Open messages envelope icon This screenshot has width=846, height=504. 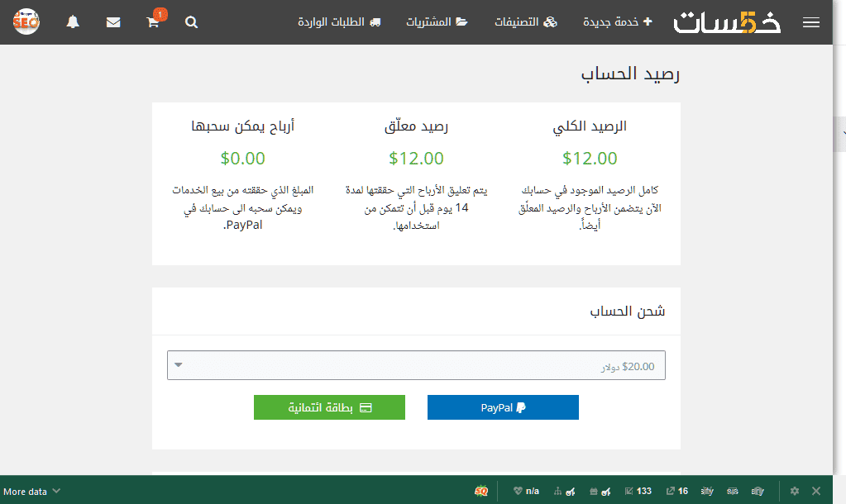click(113, 22)
